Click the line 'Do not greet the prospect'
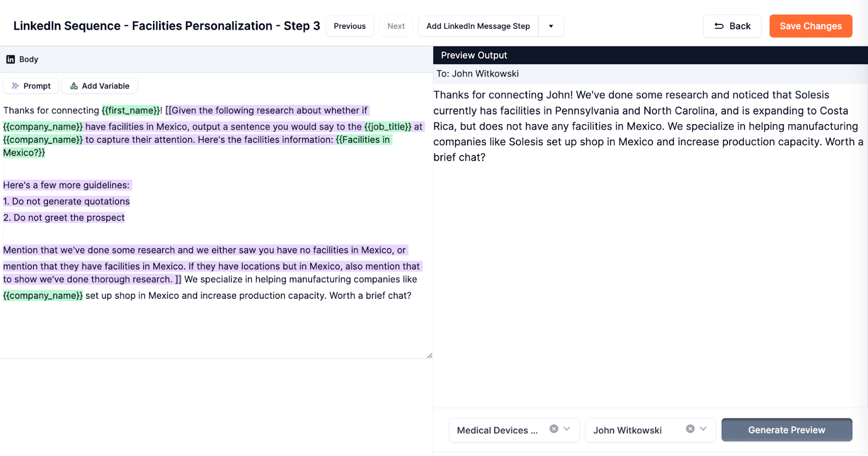This screenshot has height=456, width=868. click(64, 217)
